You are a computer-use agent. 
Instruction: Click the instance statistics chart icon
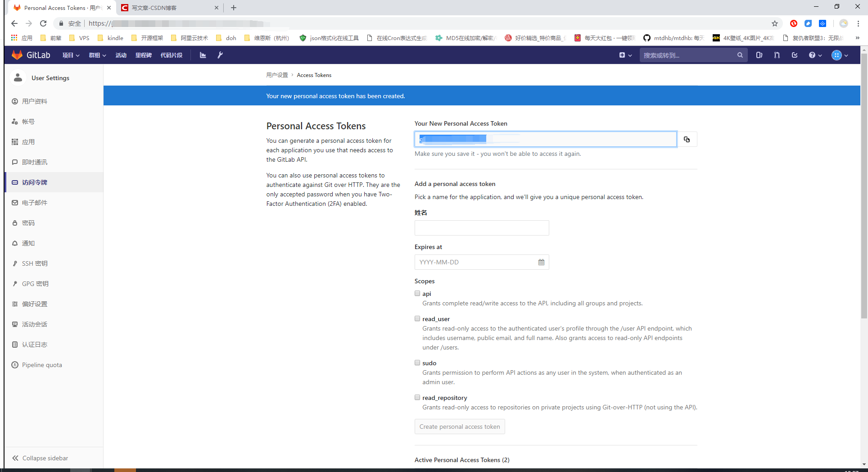(x=203, y=55)
